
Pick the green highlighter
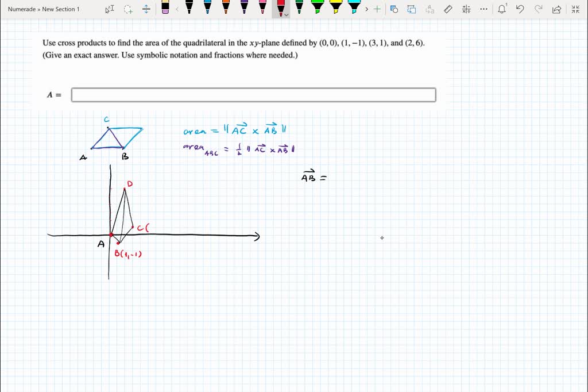pos(318,9)
